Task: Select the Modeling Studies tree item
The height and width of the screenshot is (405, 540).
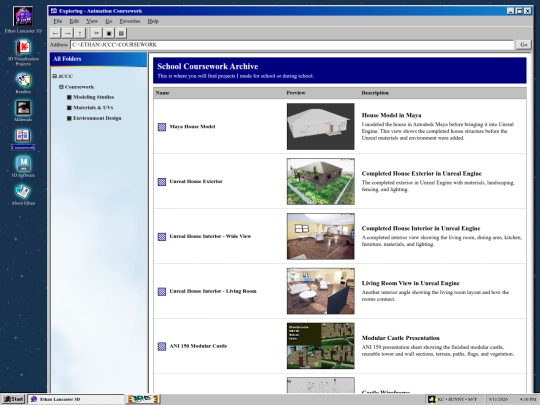Action: (x=93, y=97)
